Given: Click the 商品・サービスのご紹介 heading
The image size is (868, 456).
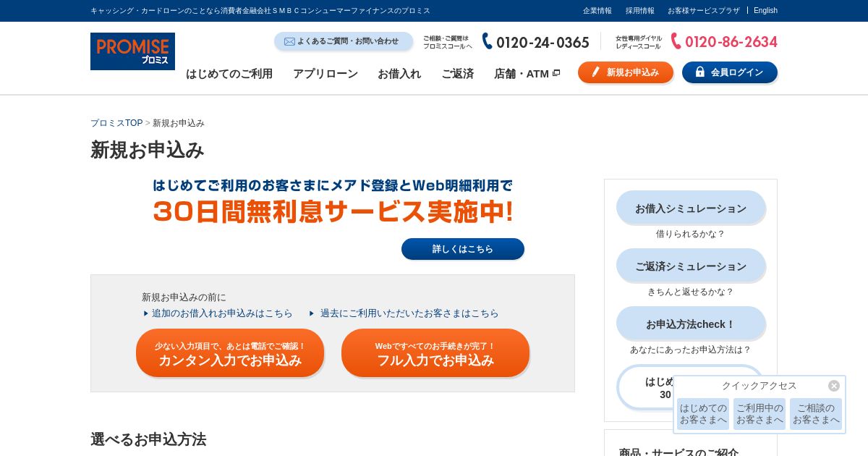Looking at the screenshot, I should (x=678, y=452).
